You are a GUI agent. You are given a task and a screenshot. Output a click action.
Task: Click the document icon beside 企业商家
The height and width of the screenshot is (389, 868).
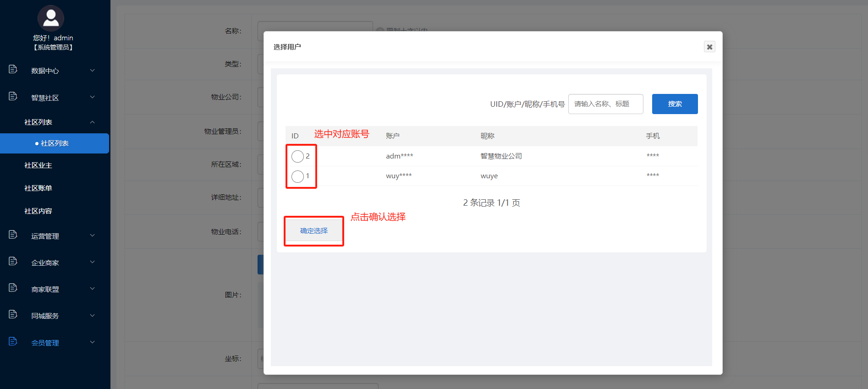pyautogui.click(x=13, y=261)
